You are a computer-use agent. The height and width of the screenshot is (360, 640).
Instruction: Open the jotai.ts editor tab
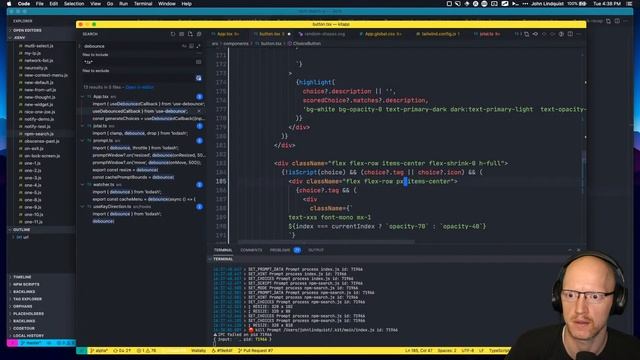click(x=488, y=34)
